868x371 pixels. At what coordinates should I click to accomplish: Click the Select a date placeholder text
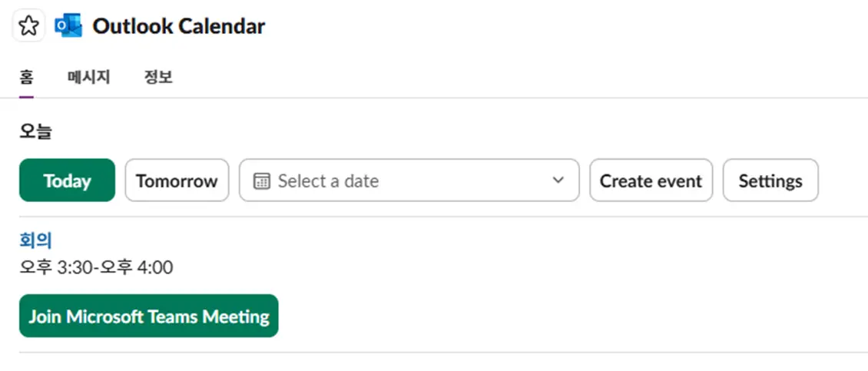[x=328, y=181]
